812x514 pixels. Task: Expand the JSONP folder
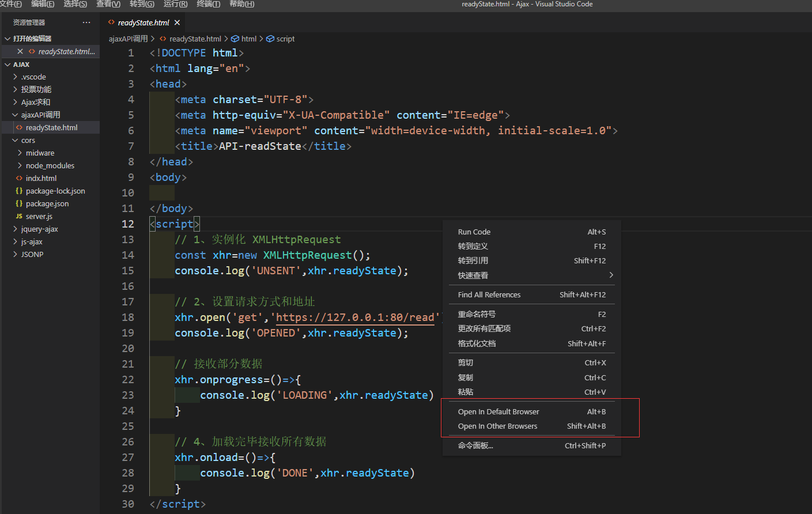[15, 254]
